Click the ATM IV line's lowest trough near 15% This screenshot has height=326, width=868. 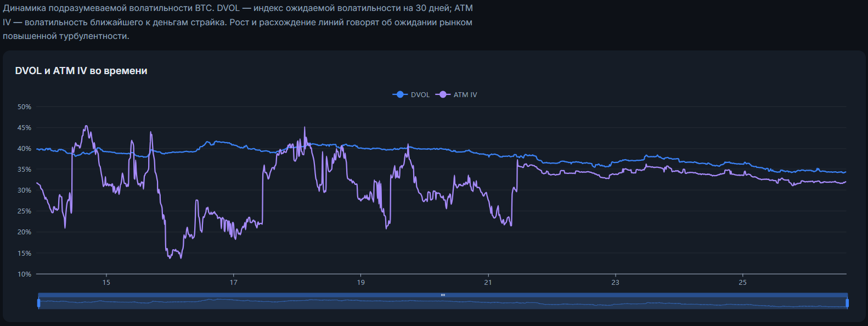[170, 257]
